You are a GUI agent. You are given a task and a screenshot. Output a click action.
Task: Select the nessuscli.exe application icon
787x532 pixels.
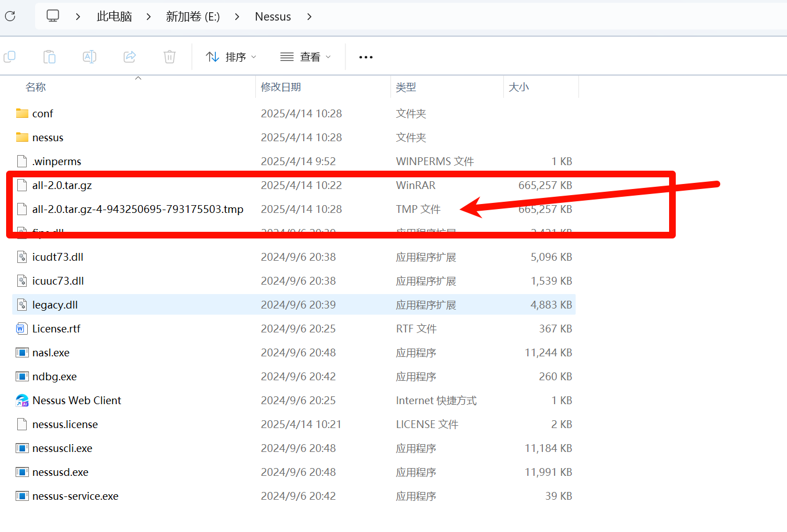[22, 448]
